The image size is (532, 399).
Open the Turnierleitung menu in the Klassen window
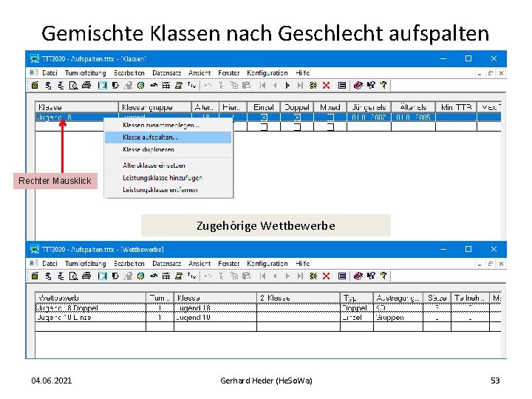86,73
